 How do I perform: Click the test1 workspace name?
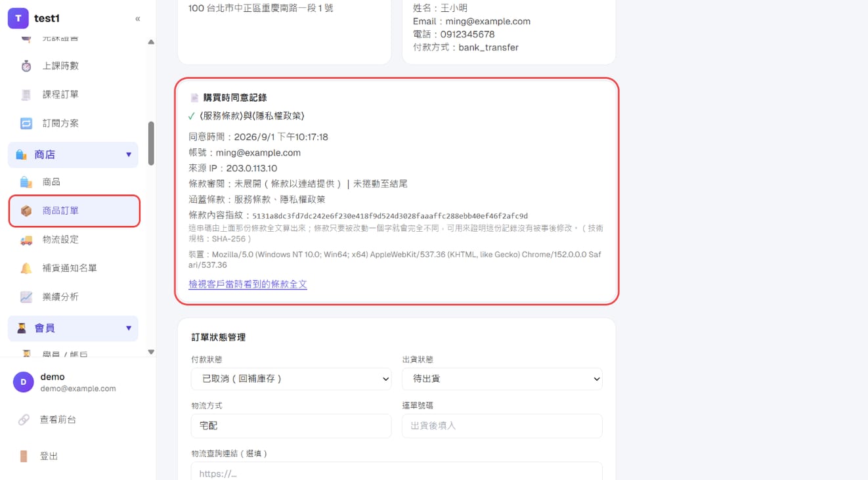click(x=47, y=18)
